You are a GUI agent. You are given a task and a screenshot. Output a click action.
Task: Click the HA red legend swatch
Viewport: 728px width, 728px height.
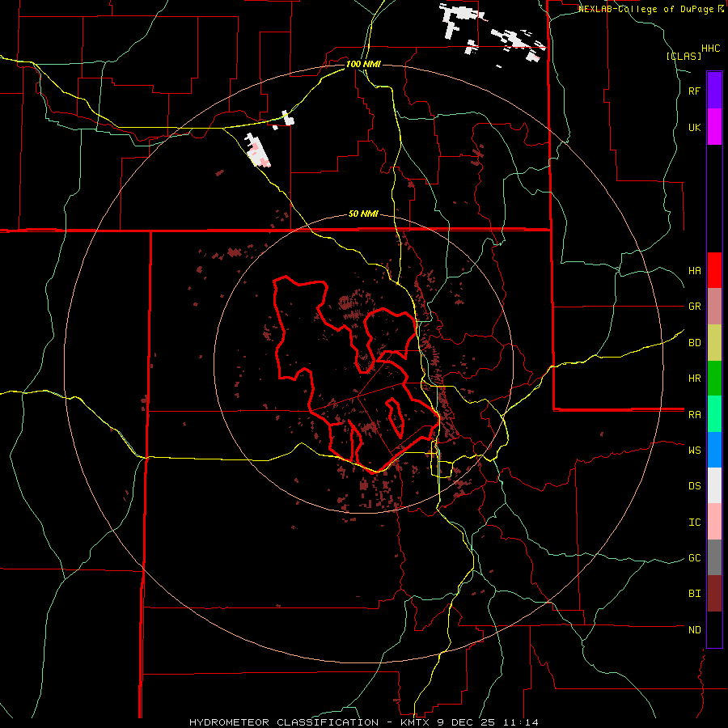point(714,270)
